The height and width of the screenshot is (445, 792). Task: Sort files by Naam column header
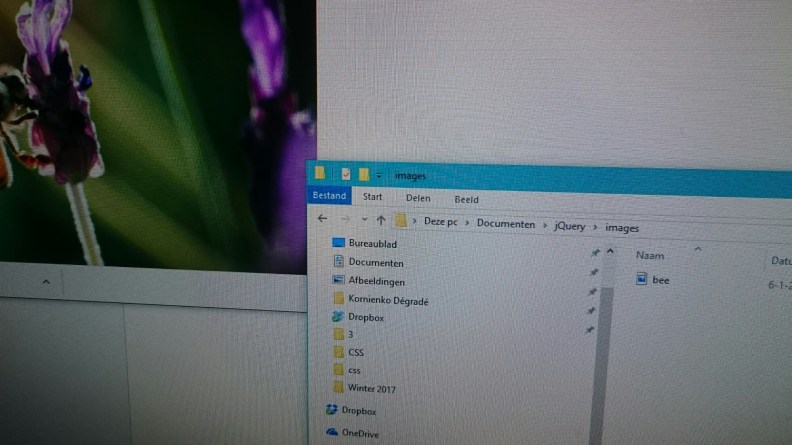[x=650, y=256]
